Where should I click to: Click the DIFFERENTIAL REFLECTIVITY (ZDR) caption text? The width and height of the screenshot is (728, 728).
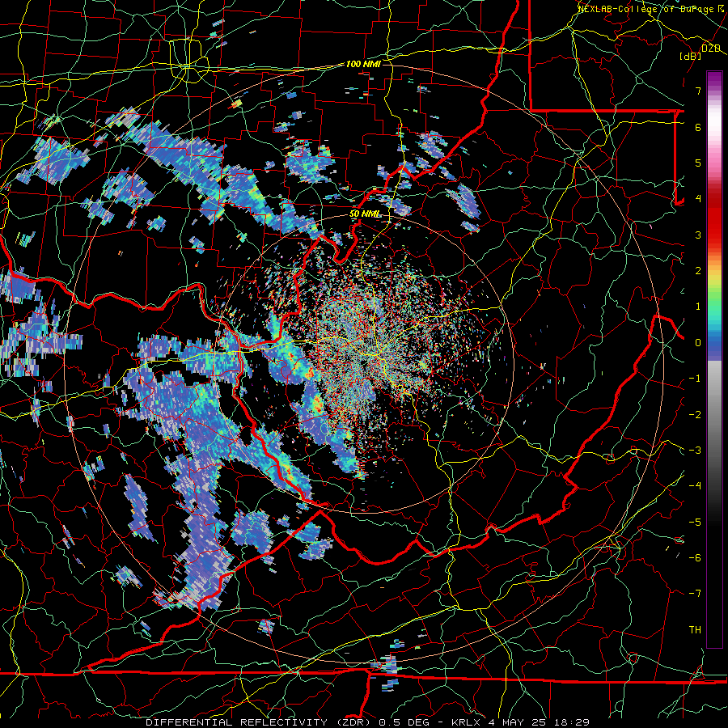coord(259,722)
